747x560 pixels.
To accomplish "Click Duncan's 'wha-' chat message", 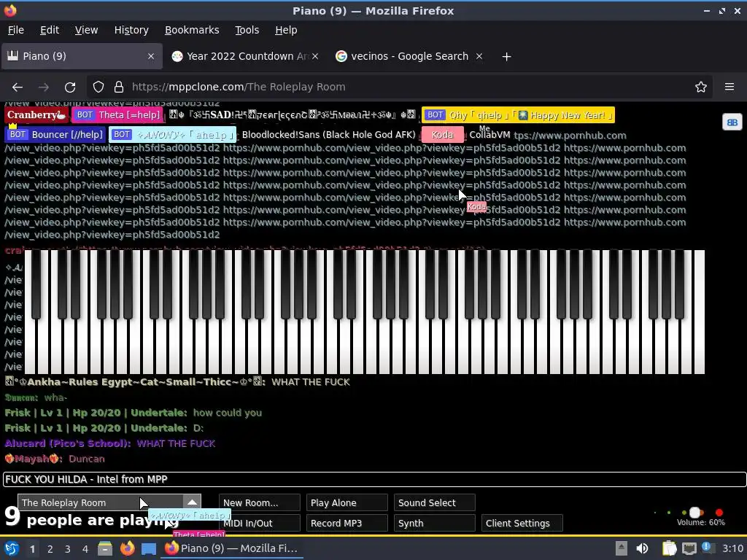I will (55, 397).
